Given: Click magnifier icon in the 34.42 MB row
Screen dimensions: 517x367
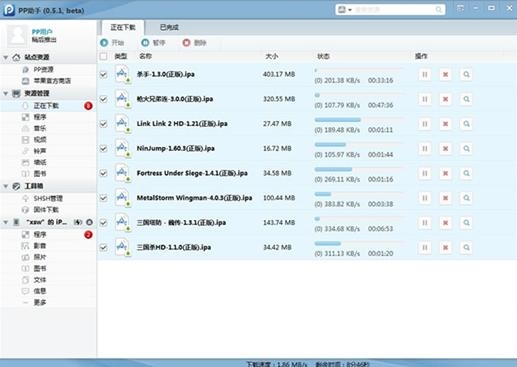Looking at the screenshot, I should (466, 247).
